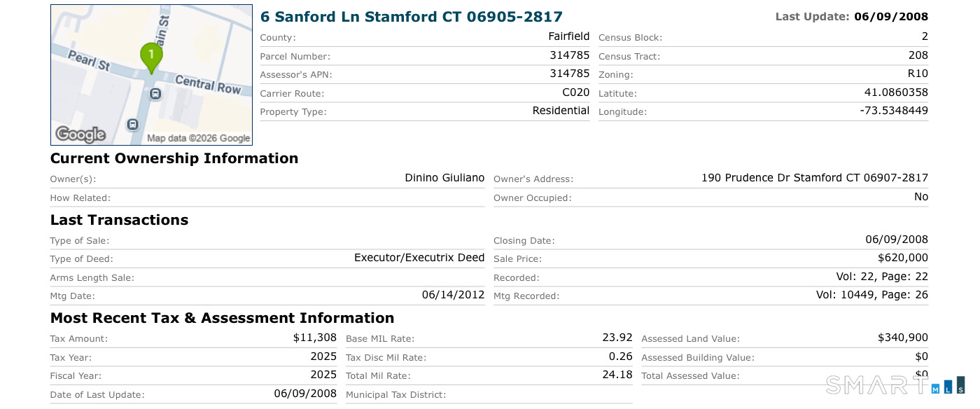Image resolution: width=980 pixels, height=409 pixels.
Task: Click the green map marker numbered 1
Action: coord(151,57)
